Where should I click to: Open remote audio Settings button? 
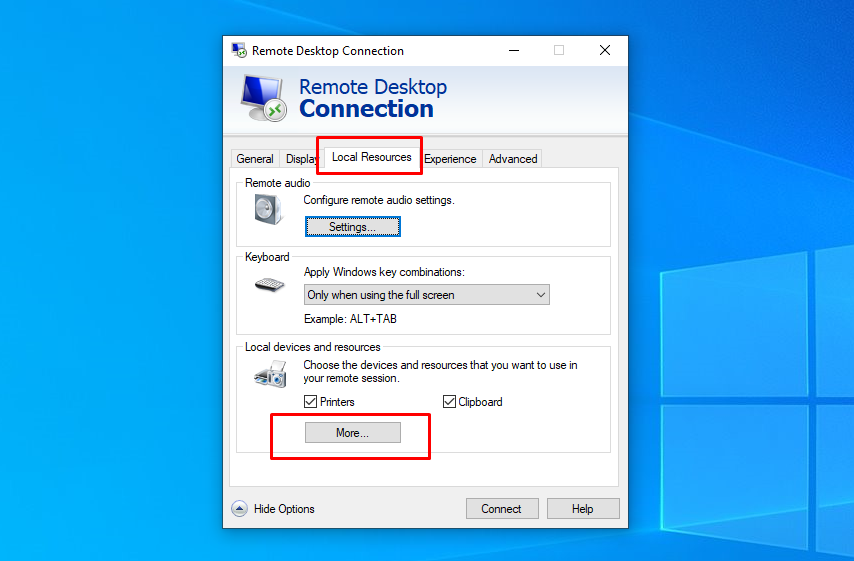[x=352, y=227]
